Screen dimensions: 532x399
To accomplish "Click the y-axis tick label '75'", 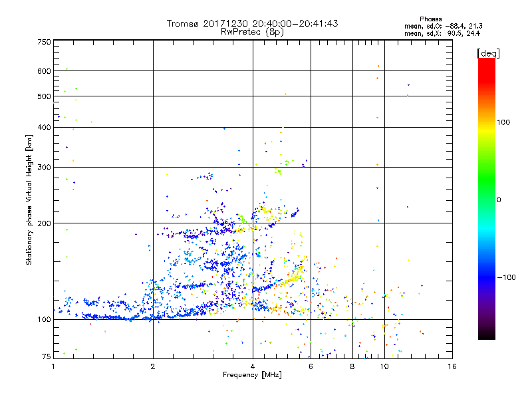I will pyautogui.click(x=47, y=356).
